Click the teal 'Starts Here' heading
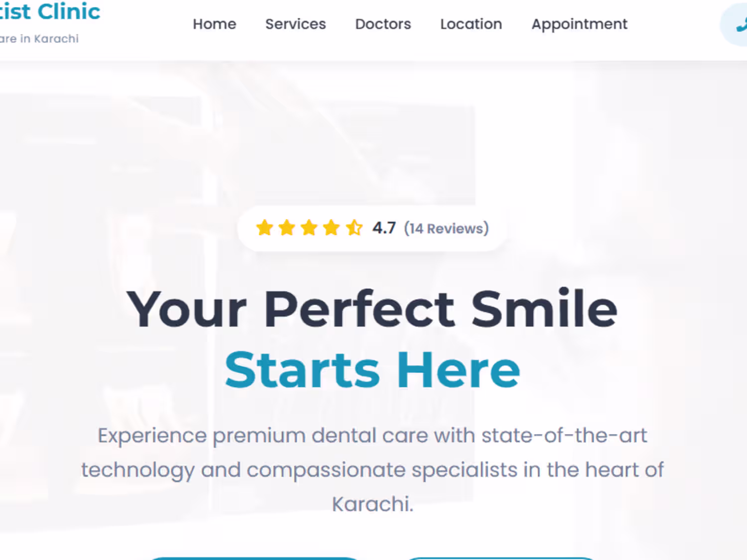Viewport: 747px width, 560px height. [x=373, y=370]
